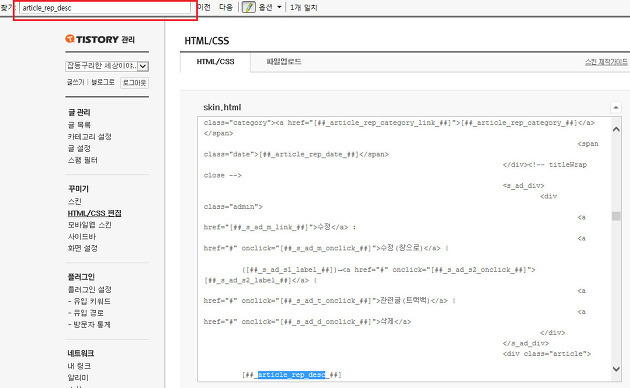This screenshot has width=630, height=388.
Task: Click the 네트워크 section heading
Action: (81, 353)
